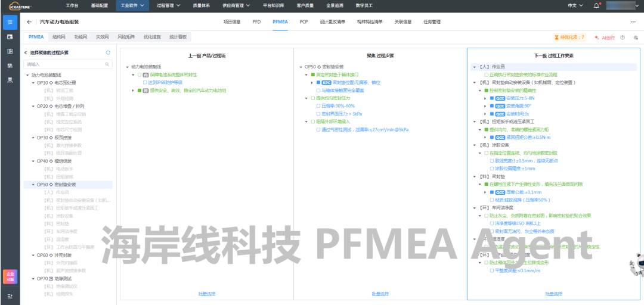Check the box for 正确执行密封垫安装的标准作业流程
Image resolution: width=644 pixels, height=305 pixels.
click(487, 74)
